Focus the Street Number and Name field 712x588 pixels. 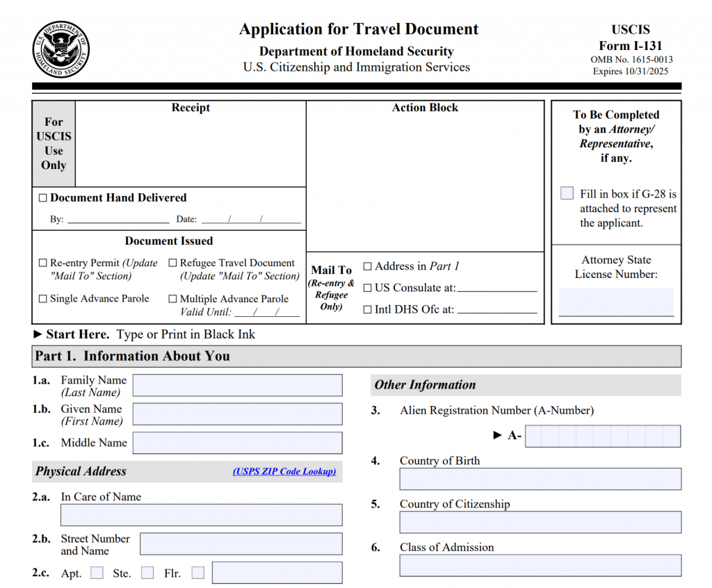tap(241, 544)
